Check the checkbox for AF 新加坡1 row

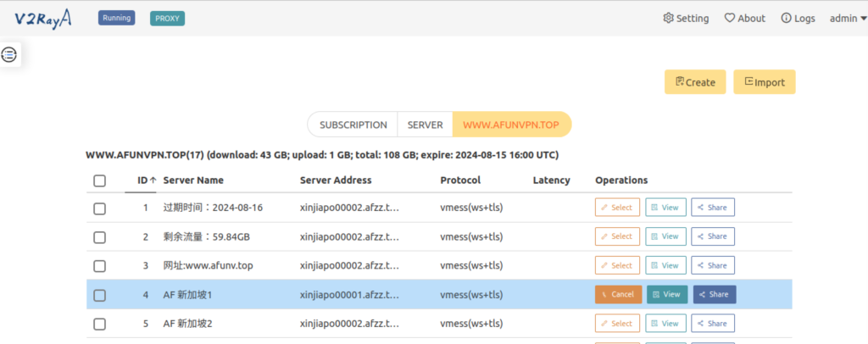click(x=100, y=295)
